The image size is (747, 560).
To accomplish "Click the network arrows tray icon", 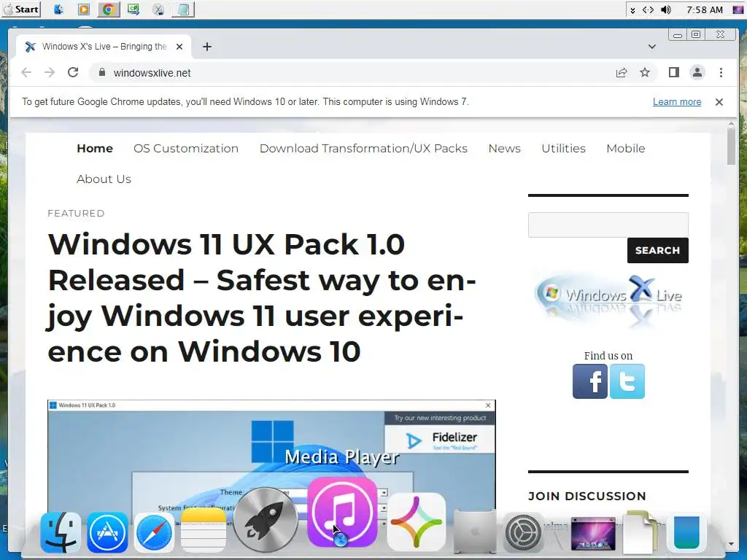I will coord(648,9).
